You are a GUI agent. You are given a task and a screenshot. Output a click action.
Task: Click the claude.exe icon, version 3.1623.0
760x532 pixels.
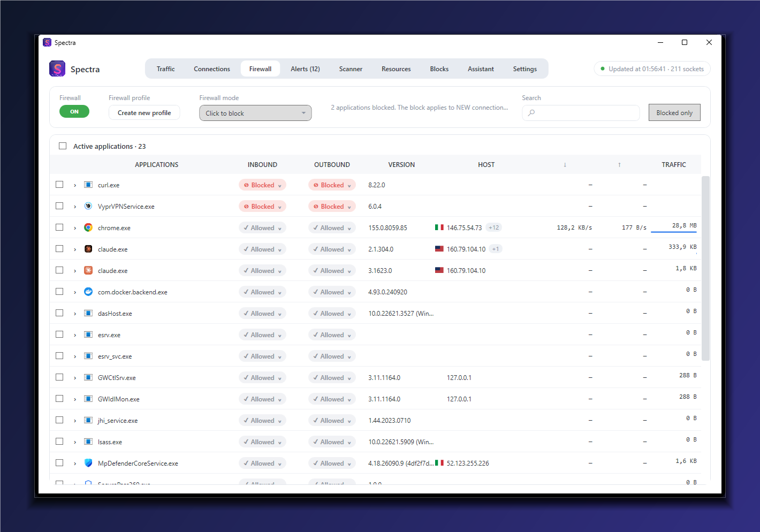click(88, 270)
